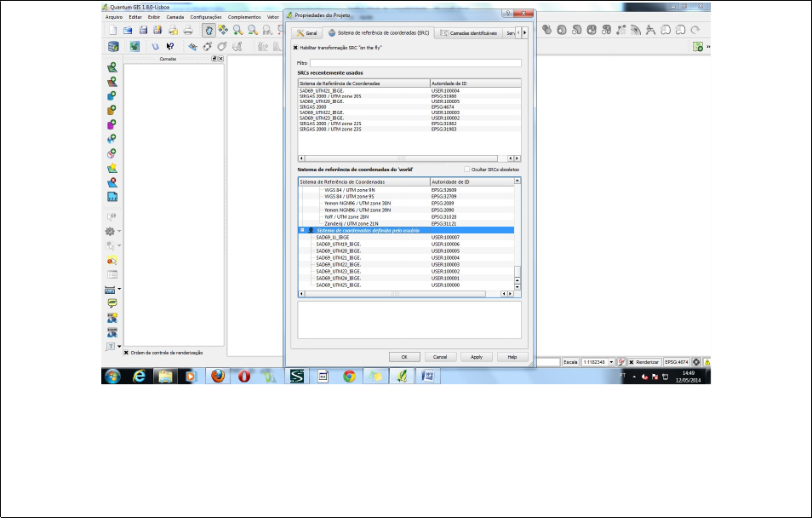The image size is (812, 518).
Task: Click the Save Project floppy icon
Action: point(143,30)
